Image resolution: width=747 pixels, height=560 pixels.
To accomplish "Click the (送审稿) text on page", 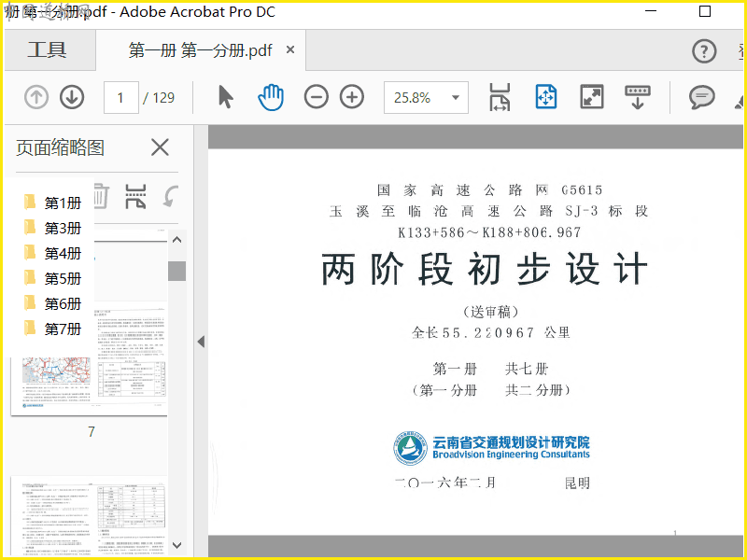I will (490, 312).
